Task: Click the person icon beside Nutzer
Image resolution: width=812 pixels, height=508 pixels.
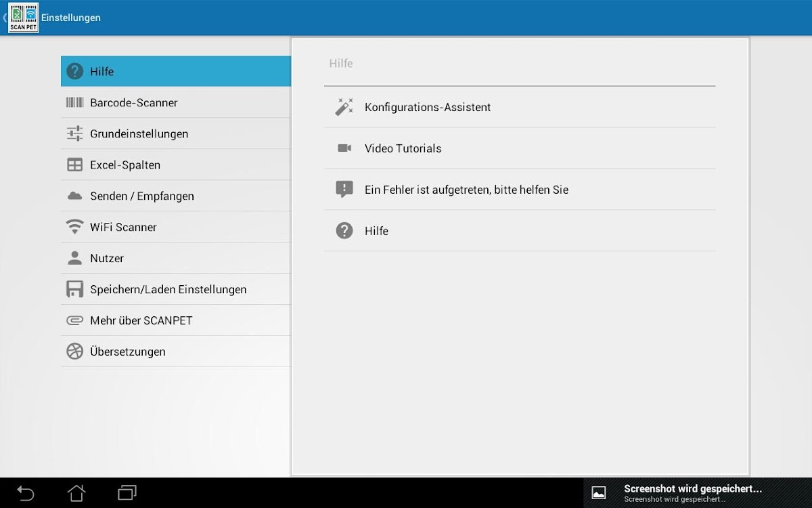Action: coord(74,258)
